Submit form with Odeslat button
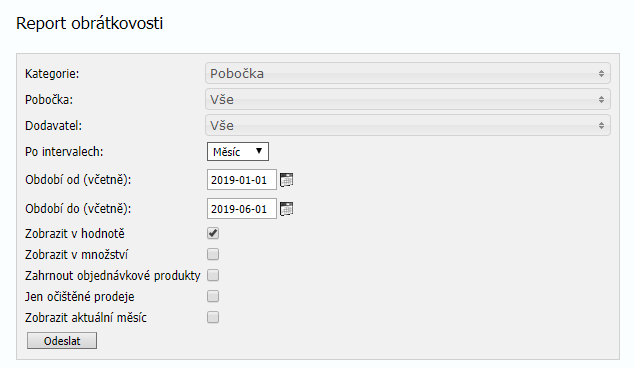 (62, 341)
